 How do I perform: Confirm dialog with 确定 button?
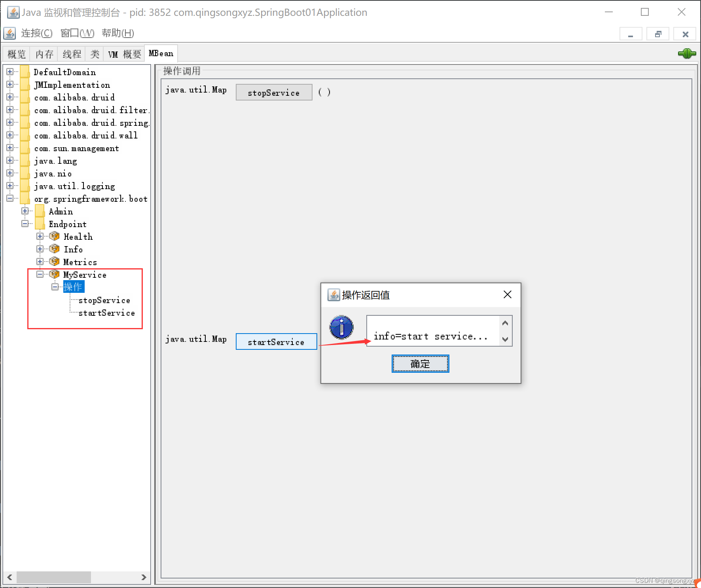[420, 364]
